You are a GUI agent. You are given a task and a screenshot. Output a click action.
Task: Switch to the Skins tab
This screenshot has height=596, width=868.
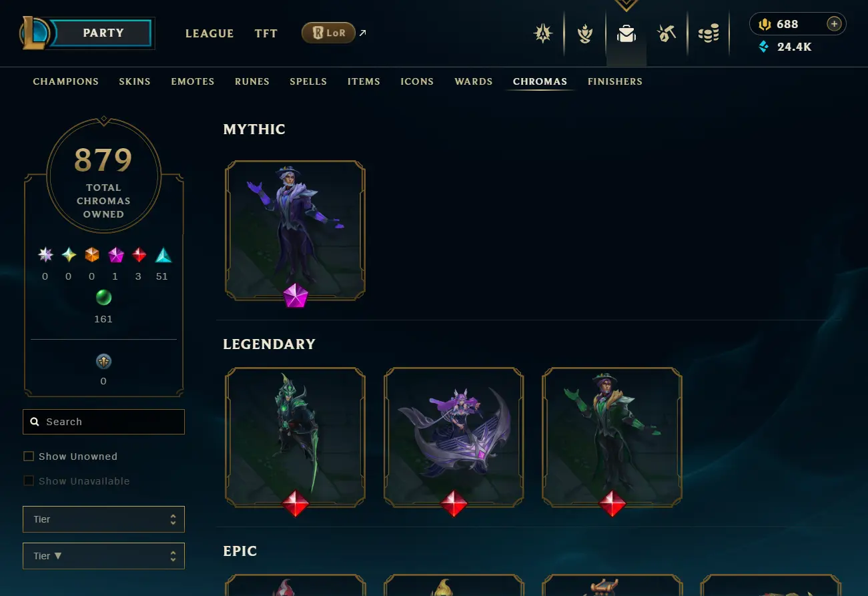(135, 81)
